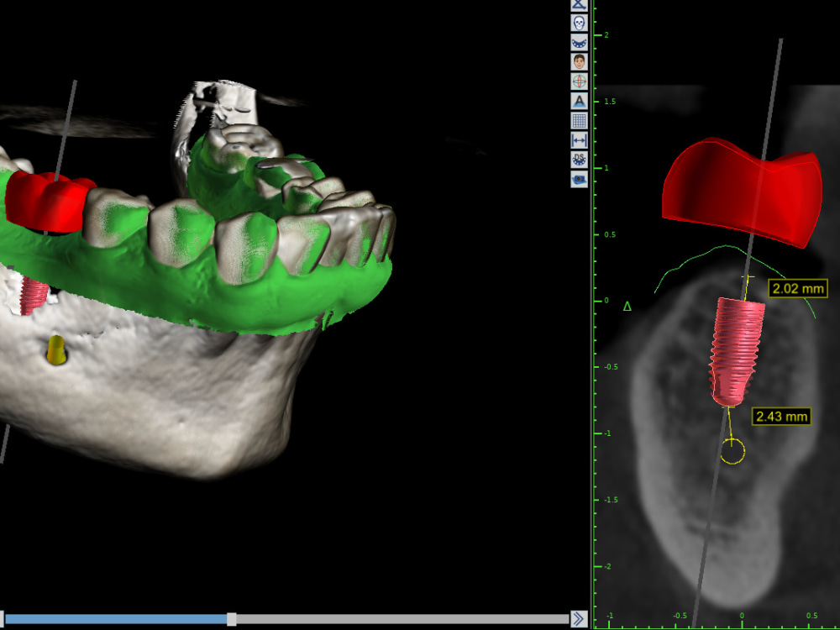Click the yellow anchor circle below the implant
Screen dimensions: 840x630
[x=734, y=450]
